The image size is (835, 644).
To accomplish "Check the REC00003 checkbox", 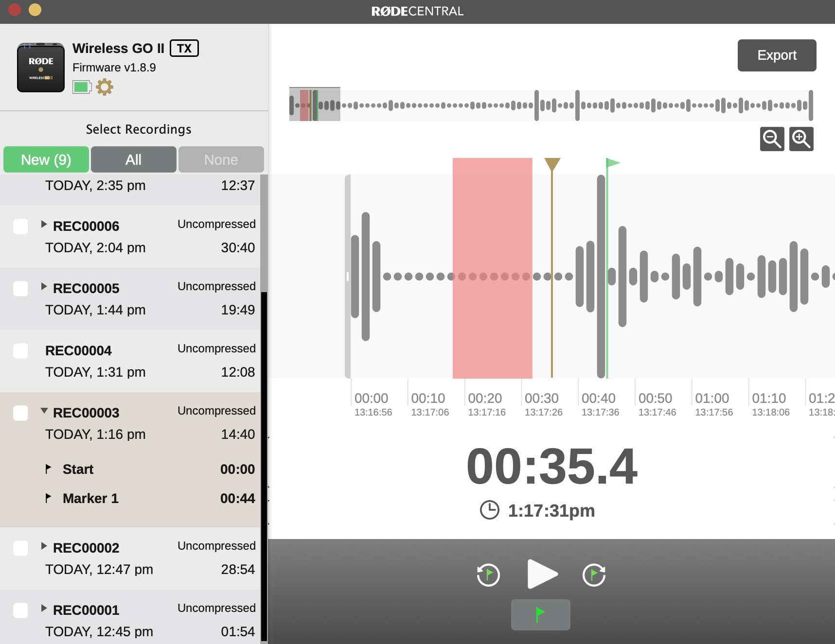I will click(x=20, y=413).
